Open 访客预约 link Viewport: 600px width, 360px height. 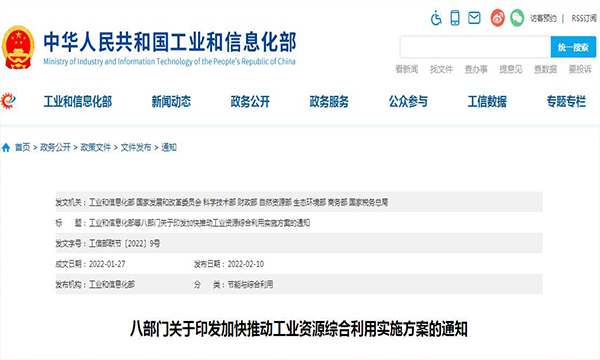543,18
